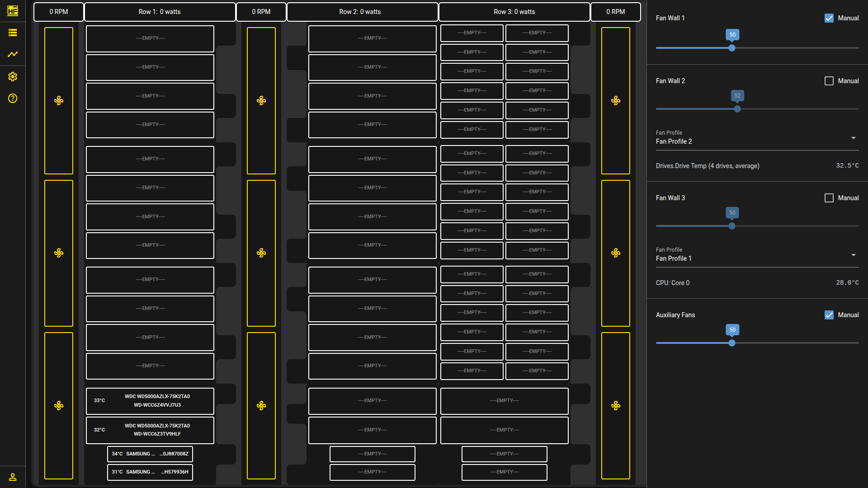Click the Row 3: 0 watts header
868x488 pixels.
[514, 12]
